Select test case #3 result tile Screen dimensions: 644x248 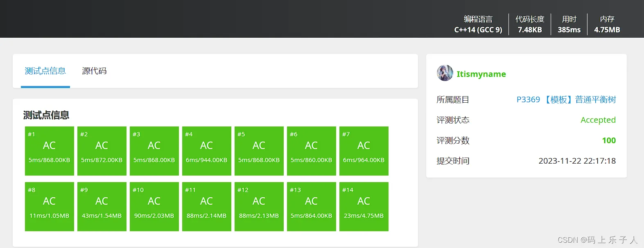point(154,151)
